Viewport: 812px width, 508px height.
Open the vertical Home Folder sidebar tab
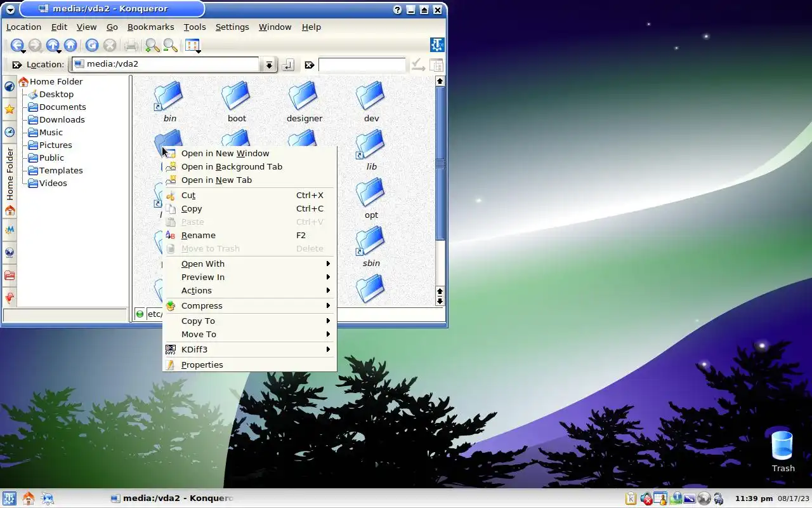[x=10, y=182]
